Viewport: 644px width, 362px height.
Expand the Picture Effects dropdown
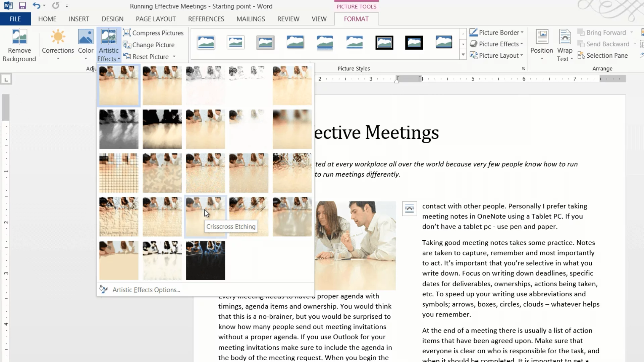pyautogui.click(x=522, y=44)
